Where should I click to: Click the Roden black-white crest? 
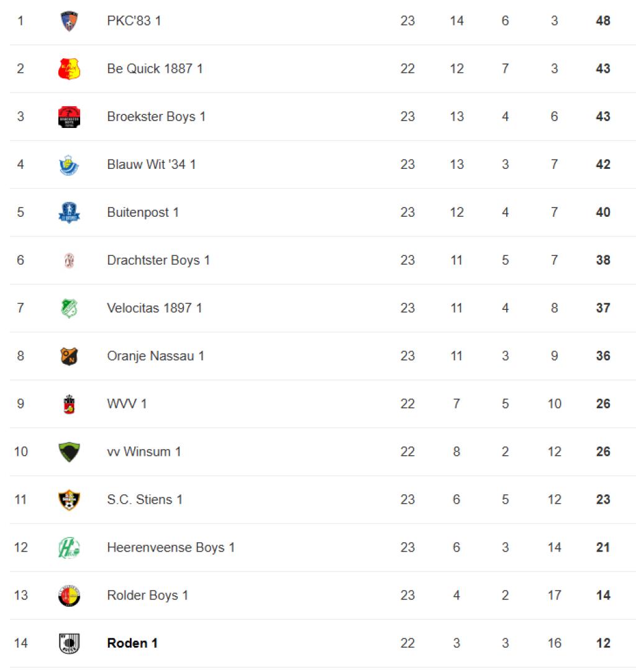[69, 643]
